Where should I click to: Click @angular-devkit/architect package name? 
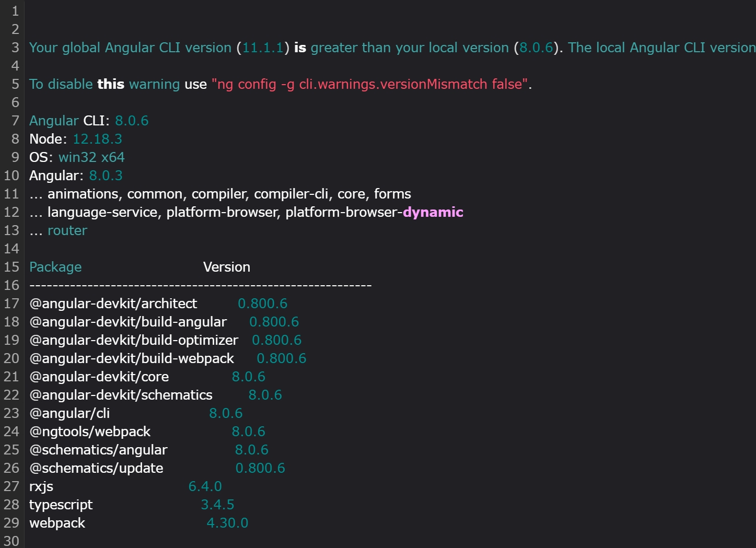pos(113,304)
